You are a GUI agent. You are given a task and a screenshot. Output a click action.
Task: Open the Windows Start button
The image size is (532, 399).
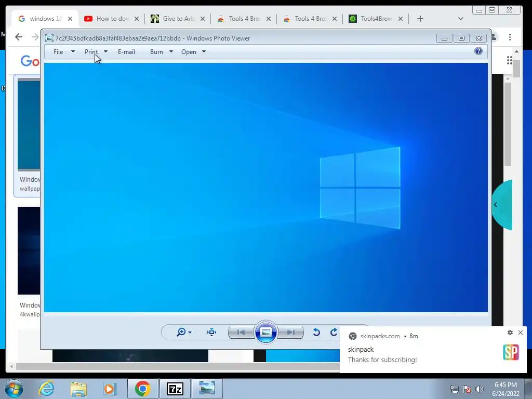[x=14, y=389]
